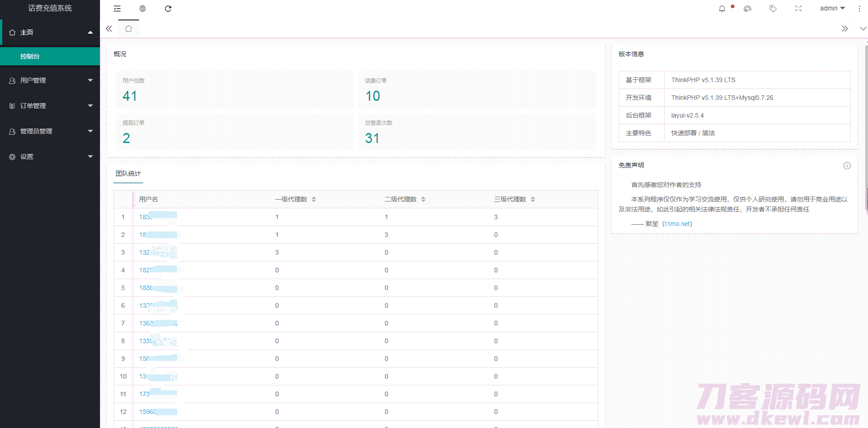Toggle fullscreen mode icon

click(799, 9)
